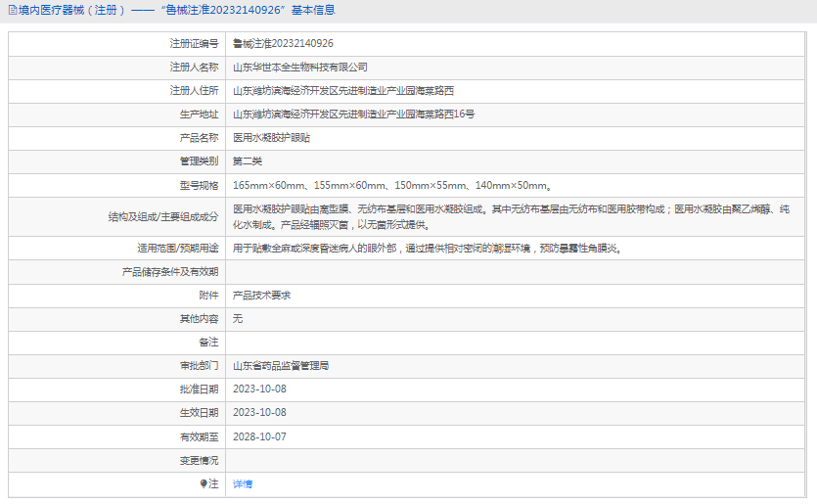Click the intended use description text
Viewport: 817px width, 504px height.
[427, 249]
